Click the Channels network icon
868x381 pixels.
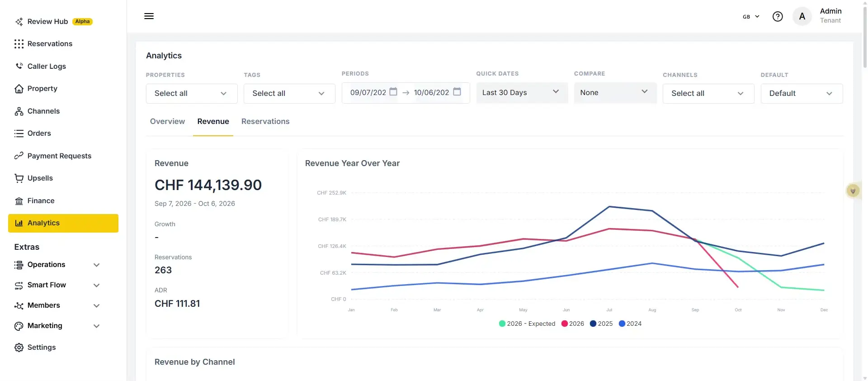coord(19,111)
